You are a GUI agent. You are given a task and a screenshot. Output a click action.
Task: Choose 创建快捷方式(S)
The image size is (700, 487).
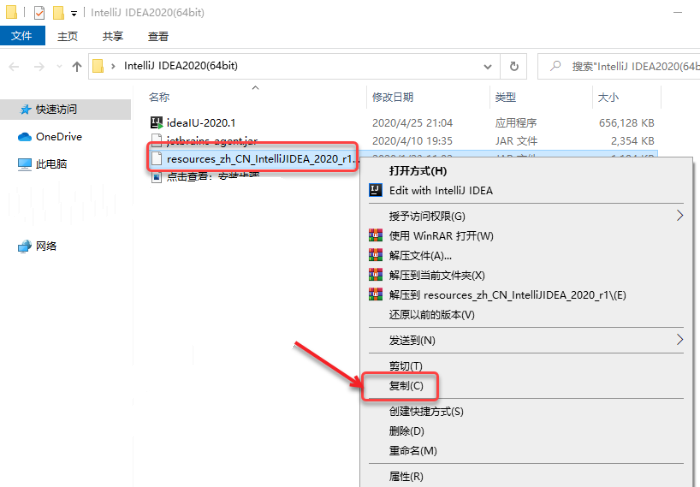tap(426, 411)
